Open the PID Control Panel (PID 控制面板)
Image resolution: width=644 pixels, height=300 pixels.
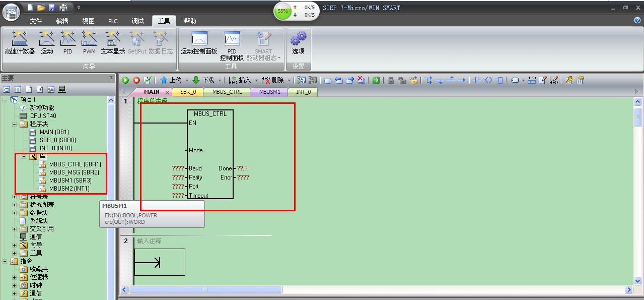(x=232, y=45)
